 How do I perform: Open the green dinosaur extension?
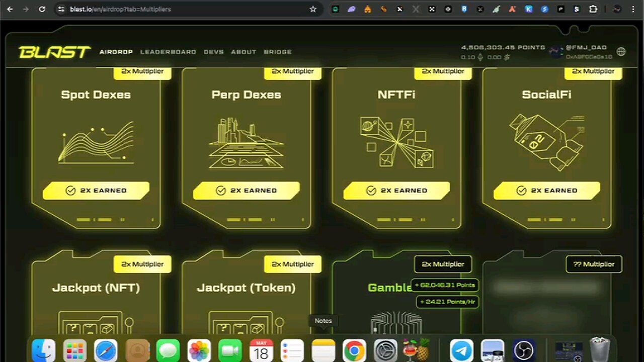coord(496,9)
